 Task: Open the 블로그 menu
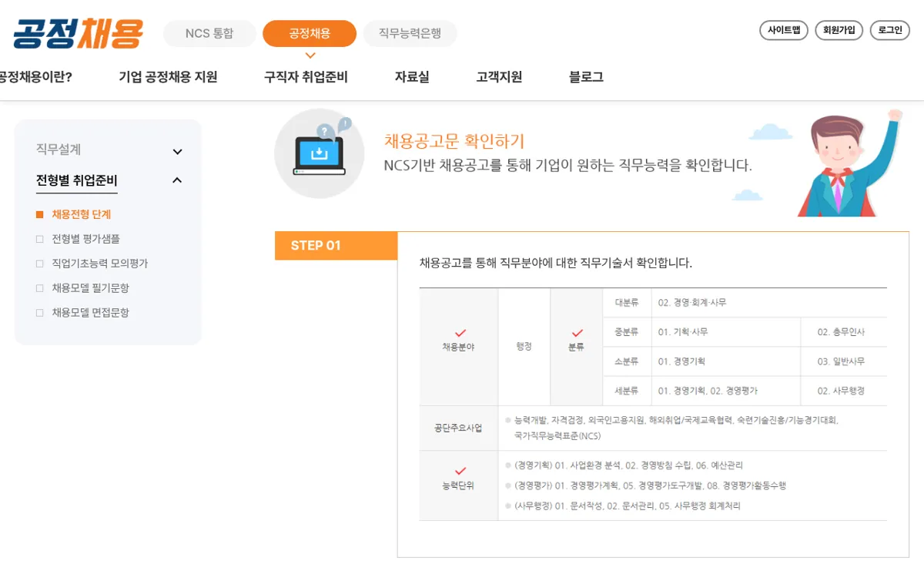pyautogui.click(x=586, y=77)
